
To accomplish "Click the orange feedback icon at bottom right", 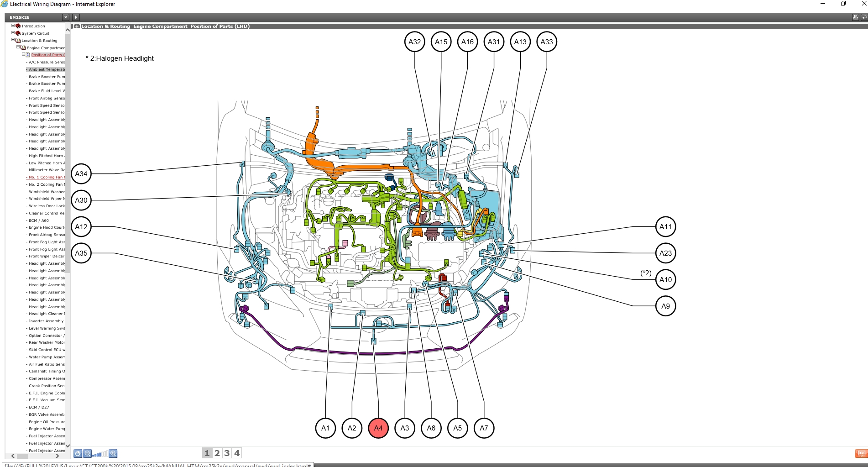I will (861, 453).
